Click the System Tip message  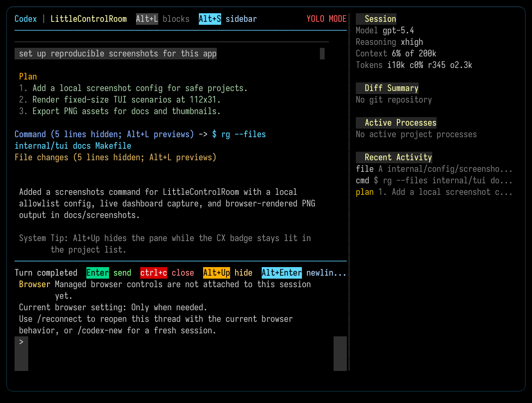click(165, 244)
